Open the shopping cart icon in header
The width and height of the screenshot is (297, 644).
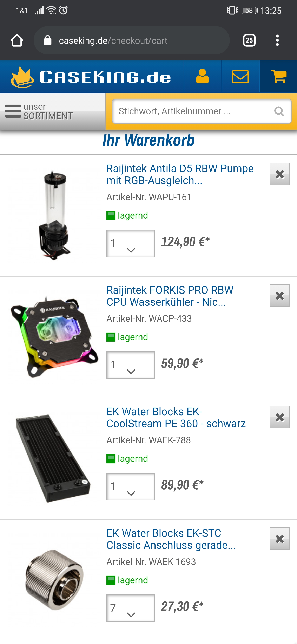coord(278,77)
